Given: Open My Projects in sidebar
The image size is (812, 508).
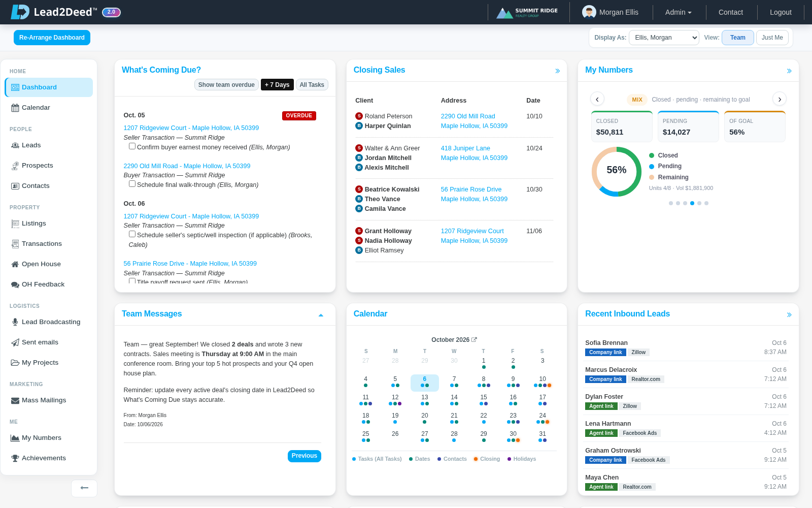Looking at the screenshot, I should pos(49,363).
